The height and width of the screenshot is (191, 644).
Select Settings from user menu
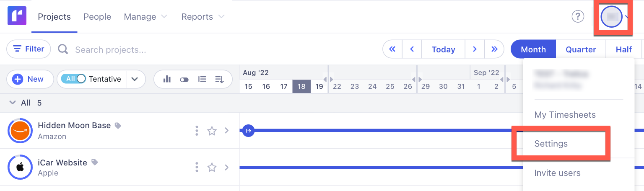551,144
